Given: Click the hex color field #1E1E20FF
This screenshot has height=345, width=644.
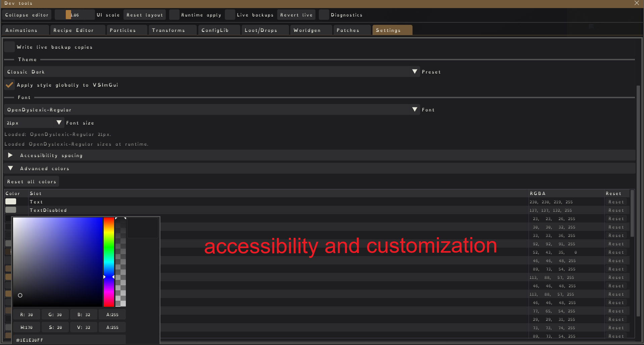Looking at the screenshot, I should click(69, 339).
